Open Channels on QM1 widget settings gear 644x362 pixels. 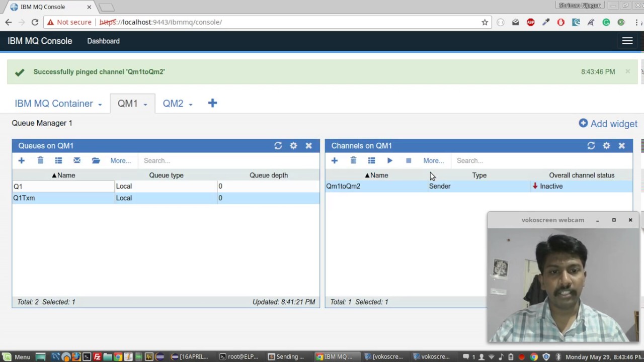click(606, 146)
